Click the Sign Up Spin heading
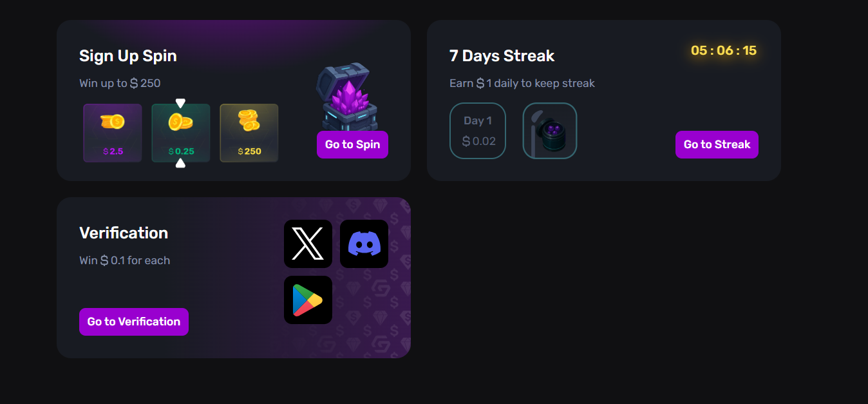Image resolution: width=868 pixels, height=404 pixels. (128, 56)
